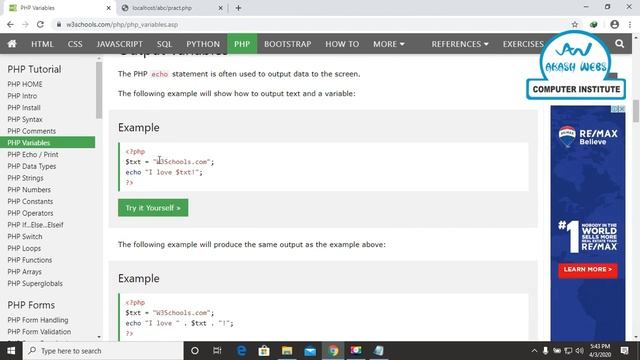This screenshot has height=360, width=640.
Task: Click the microphone tray icon
Action: click(545, 351)
